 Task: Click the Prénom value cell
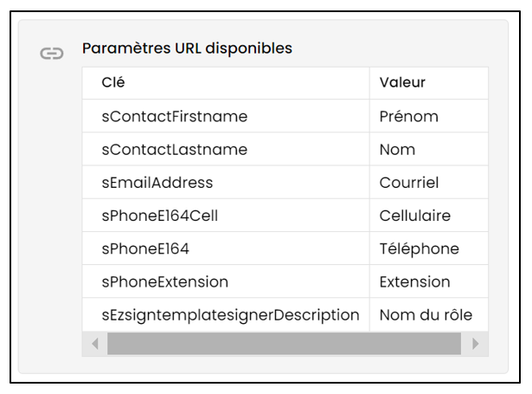click(x=429, y=116)
